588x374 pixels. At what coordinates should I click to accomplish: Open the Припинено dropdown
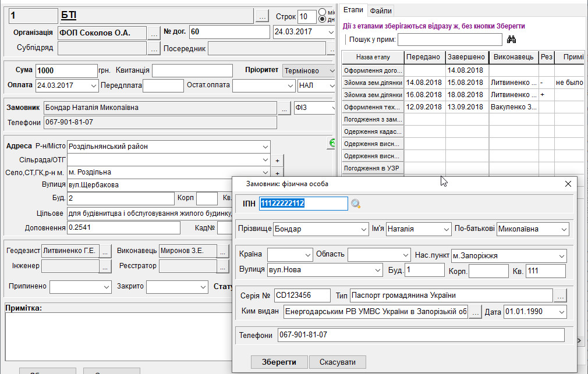pos(106,287)
